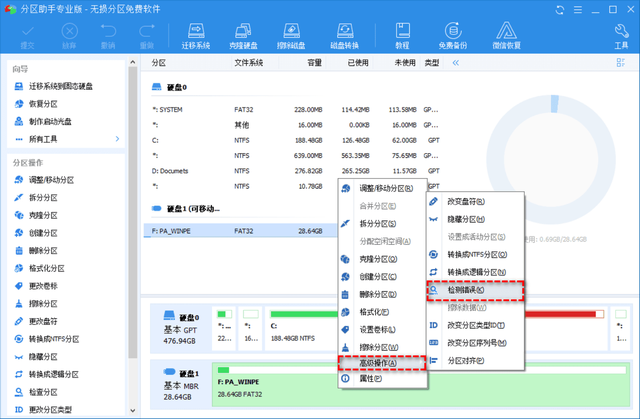Choose 分区对齐(P) in submenu
The image size is (640, 419).
[x=476, y=361]
